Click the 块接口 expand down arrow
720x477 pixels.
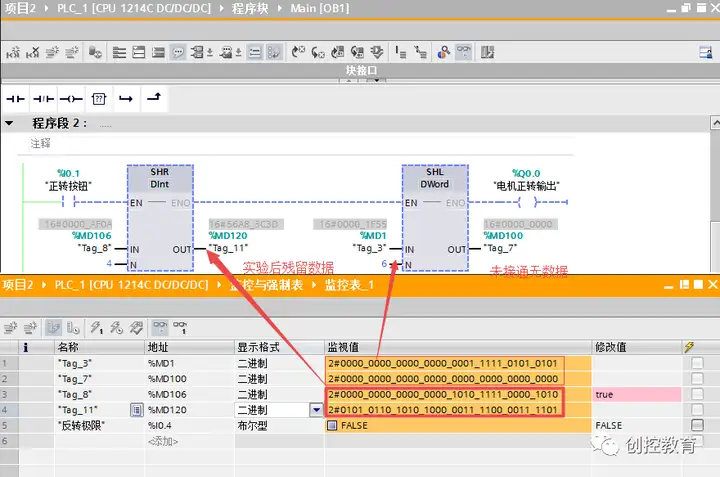[376, 80]
